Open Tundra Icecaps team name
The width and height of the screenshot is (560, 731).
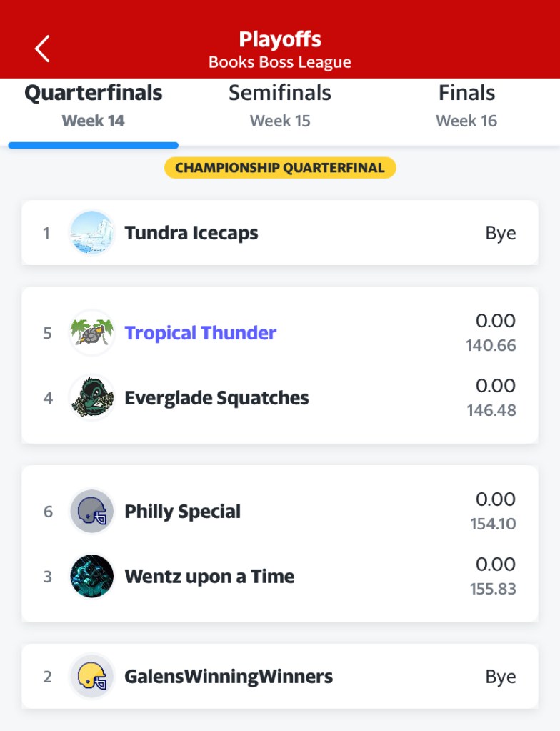click(x=191, y=233)
